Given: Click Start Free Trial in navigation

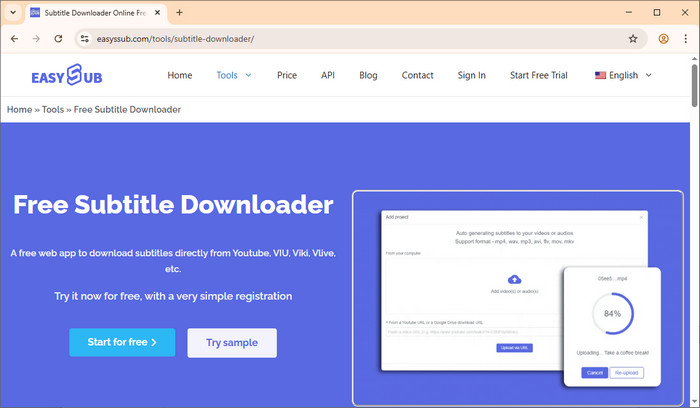Looking at the screenshot, I should click(x=539, y=75).
